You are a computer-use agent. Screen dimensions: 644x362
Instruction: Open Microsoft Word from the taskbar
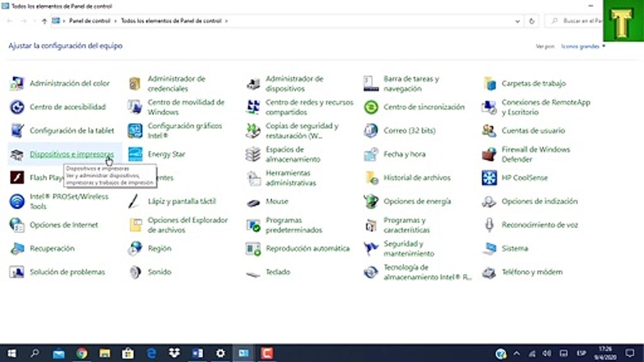click(x=197, y=353)
